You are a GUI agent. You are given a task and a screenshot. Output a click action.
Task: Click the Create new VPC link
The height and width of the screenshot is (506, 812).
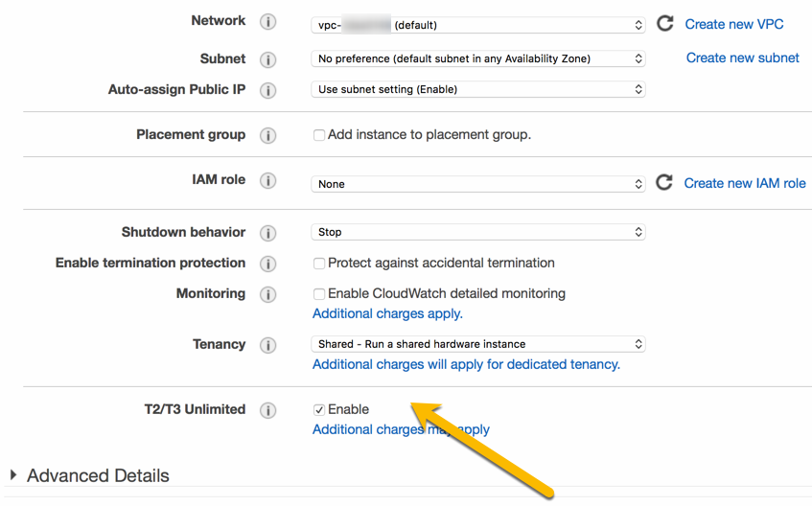pos(733,24)
